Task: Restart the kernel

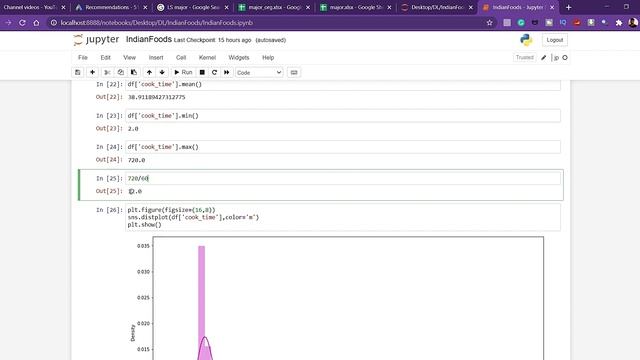Action: 214,72
